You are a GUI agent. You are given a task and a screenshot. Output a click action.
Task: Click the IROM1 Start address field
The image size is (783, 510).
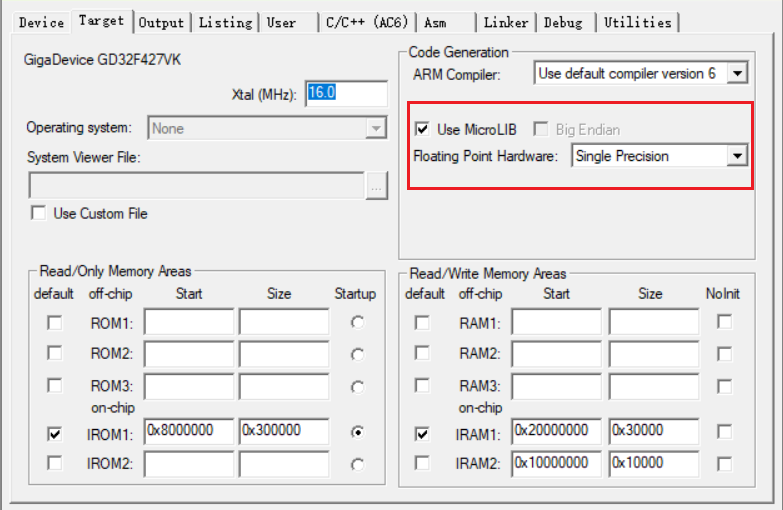(x=189, y=432)
